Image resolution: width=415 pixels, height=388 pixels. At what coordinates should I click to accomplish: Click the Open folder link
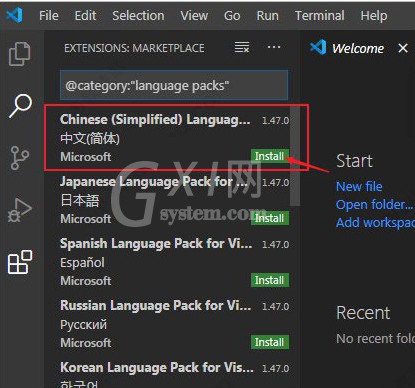point(374,205)
